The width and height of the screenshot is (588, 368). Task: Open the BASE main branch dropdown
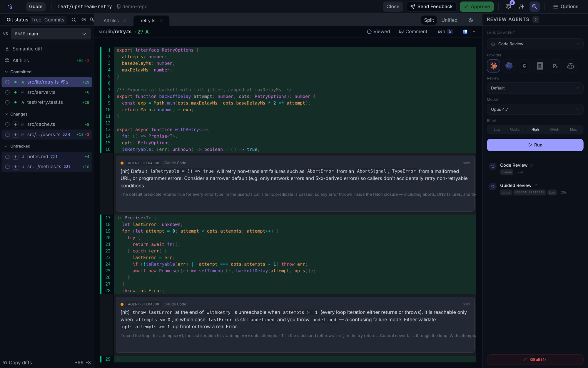[51, 34]
